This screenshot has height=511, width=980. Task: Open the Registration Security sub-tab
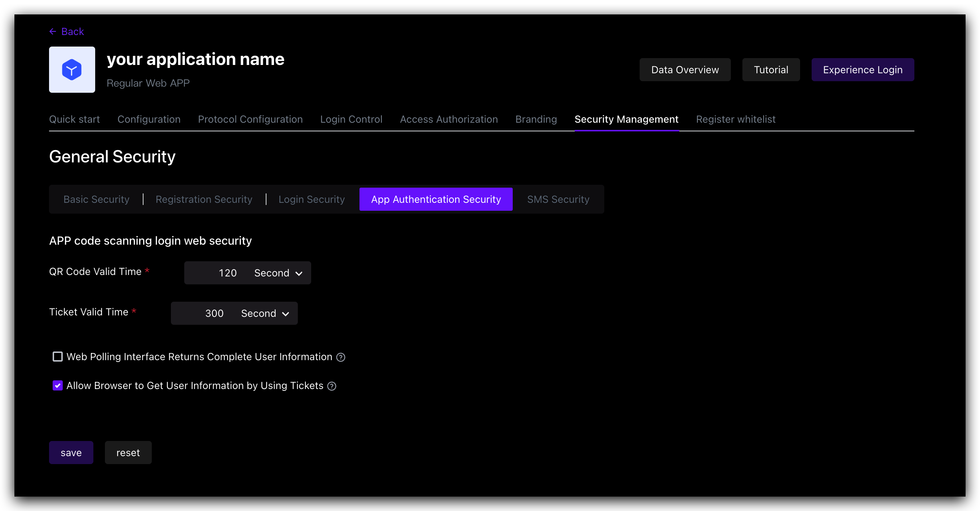point(204,199)
